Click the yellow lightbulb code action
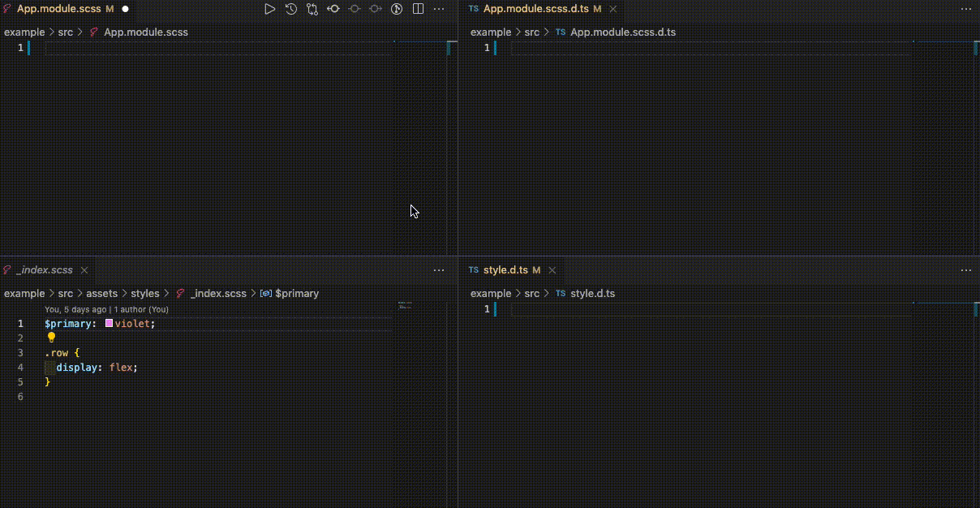Screen dimensions: 980x508 [x=51, y=338]
